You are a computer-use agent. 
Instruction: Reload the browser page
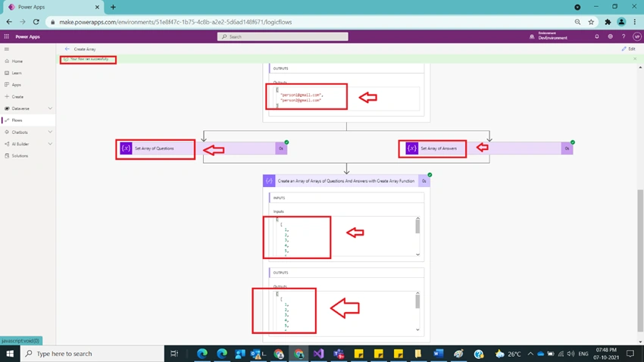point(36,22)
